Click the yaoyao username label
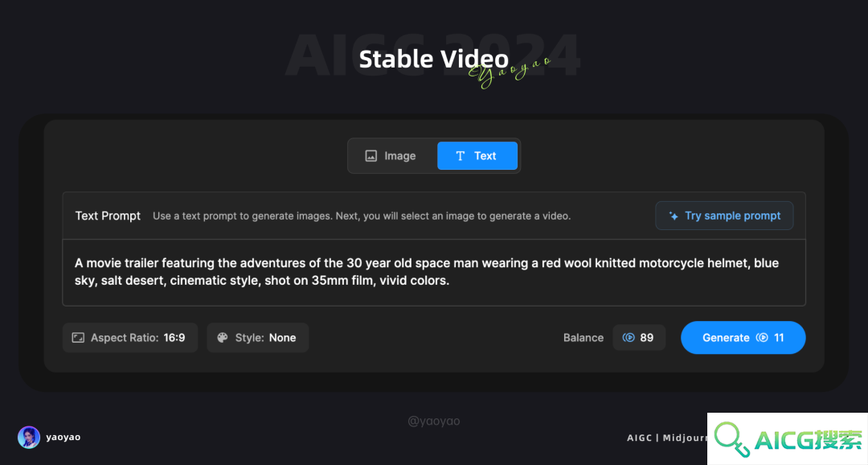 pyautogui.click(x=63, y=437)
